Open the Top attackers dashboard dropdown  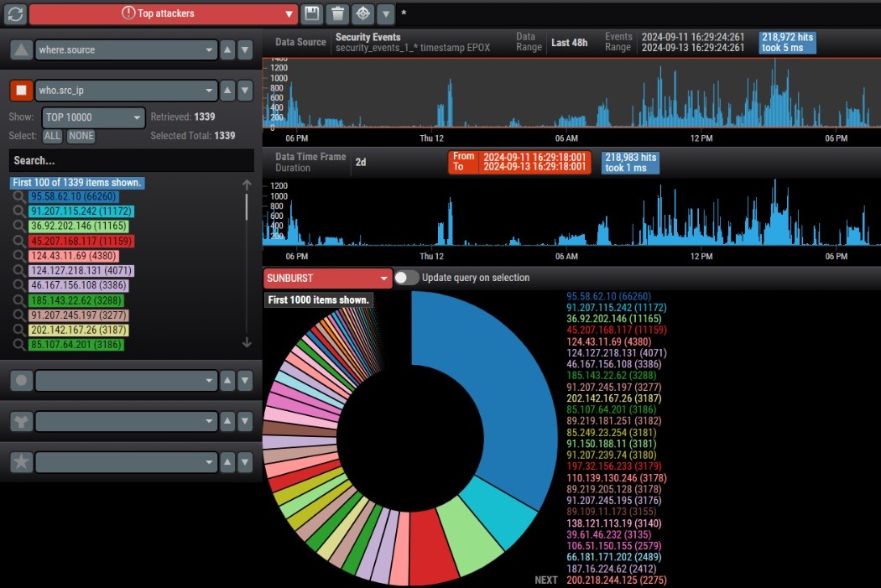pyautogui.click(x=164, y=13)
